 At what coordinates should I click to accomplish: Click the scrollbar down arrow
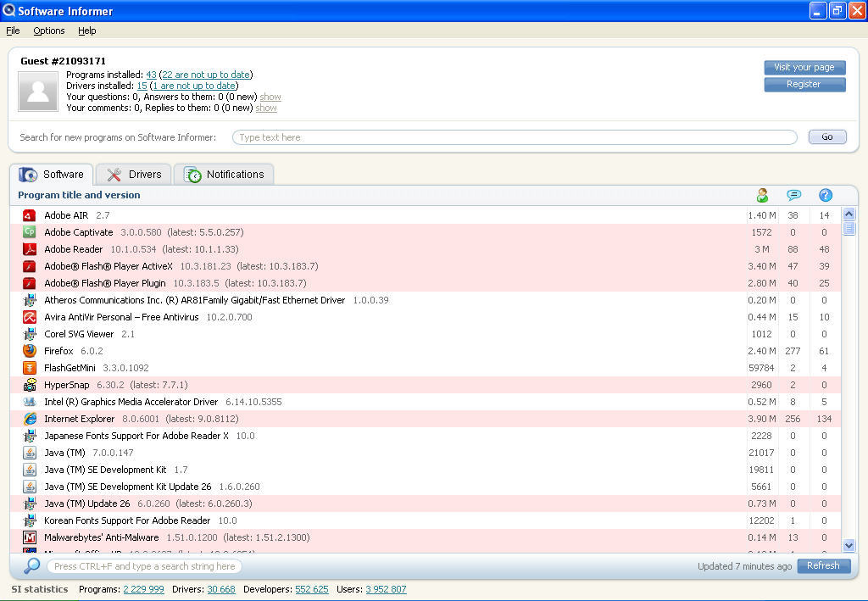[x=849, y=545]
